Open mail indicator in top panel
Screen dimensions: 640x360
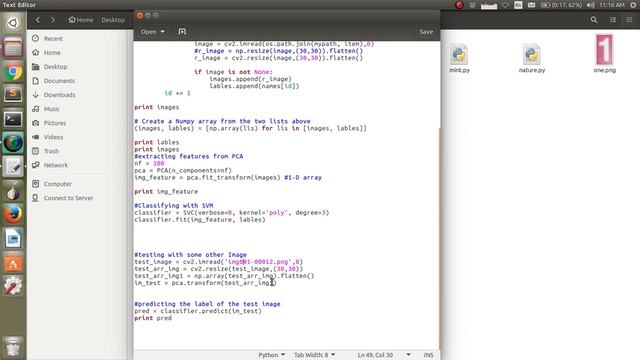click(531, 5)
